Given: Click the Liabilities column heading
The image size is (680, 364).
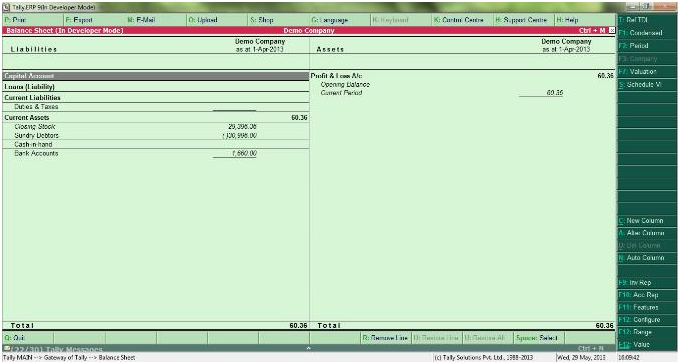Looking at the screenshot, I should pyautogui.click(x=34, y=49).
